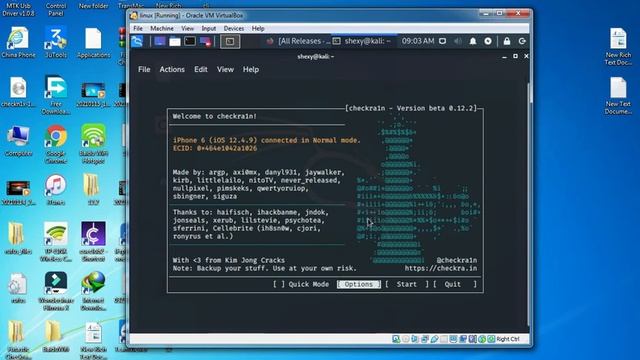
Task: Open the file manager icon in Kali panel
Action: 175,41
